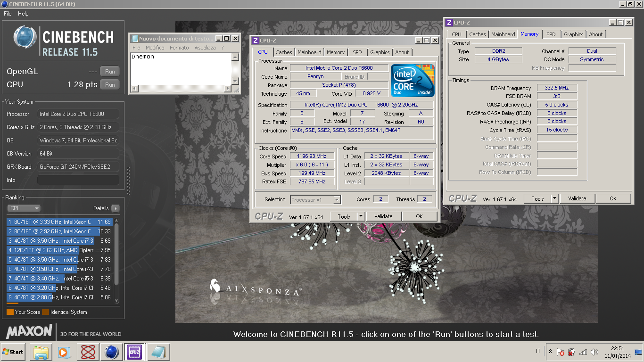Open Notepad Visualizza menu
The width and height of the screenshot is (644, 362).
click(205, 48)
